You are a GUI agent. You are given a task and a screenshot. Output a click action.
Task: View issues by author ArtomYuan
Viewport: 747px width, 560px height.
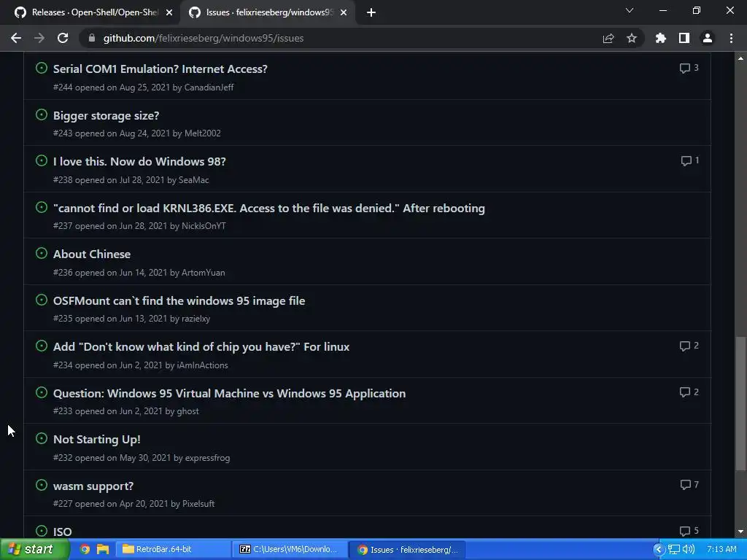(203, 273)
